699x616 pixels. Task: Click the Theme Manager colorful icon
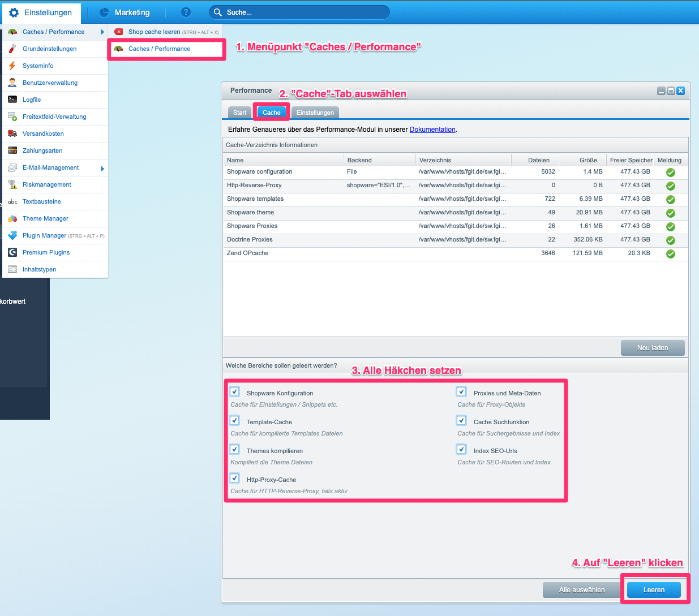point(12,219)
